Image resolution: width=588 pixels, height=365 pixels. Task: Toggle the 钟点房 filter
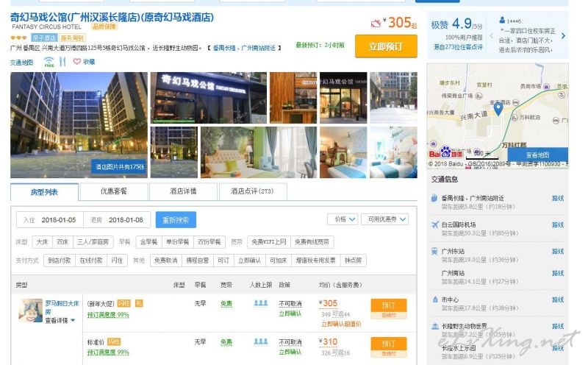coord(353,261)
